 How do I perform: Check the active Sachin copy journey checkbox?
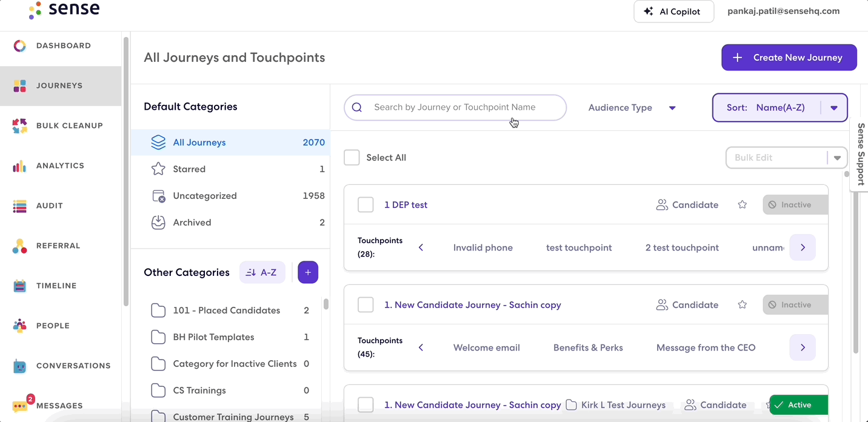click(366, 405)
